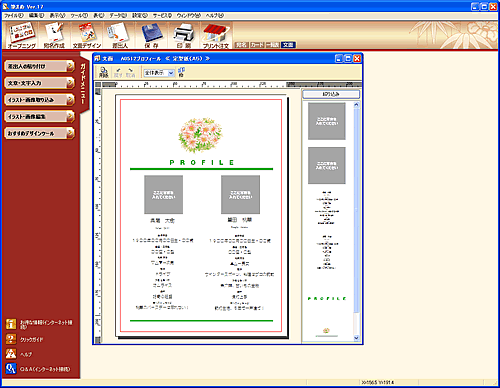
Task: Select the flower bouquet illustration on the page
Action: pyautogui.click(x=200, y=135)
